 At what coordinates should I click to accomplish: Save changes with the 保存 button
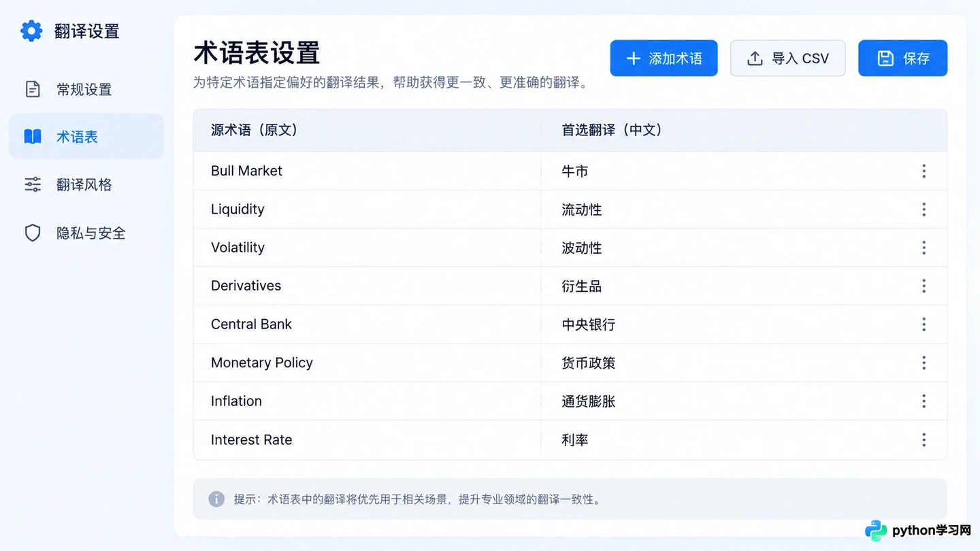(x=902, y=59)
